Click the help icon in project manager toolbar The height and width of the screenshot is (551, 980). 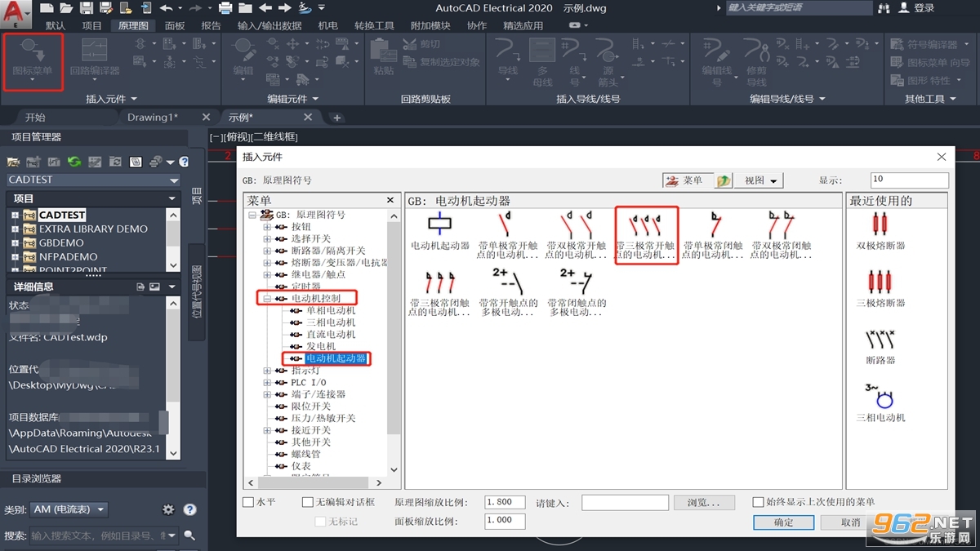184,162
